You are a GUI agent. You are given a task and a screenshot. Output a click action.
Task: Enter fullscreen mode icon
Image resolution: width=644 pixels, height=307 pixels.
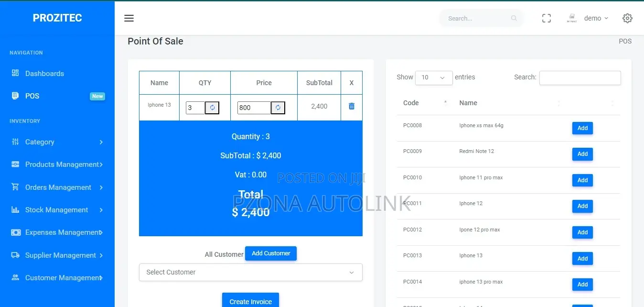point(547,18)
